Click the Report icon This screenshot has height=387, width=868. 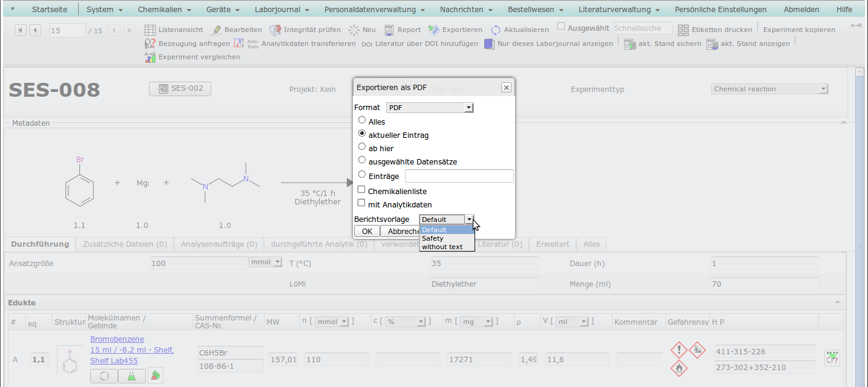[389, 30]
